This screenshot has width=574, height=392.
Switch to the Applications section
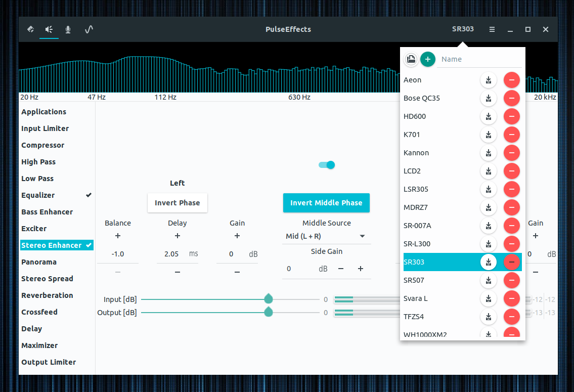point(43,112)
